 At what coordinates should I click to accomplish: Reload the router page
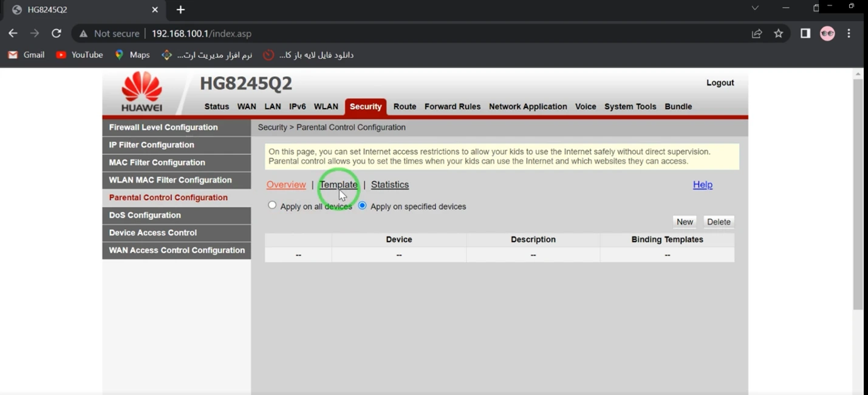pos(56,33)
